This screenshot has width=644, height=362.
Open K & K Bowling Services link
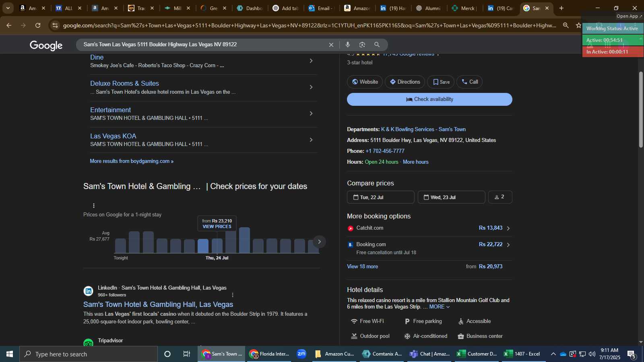[x=423, y=129]
